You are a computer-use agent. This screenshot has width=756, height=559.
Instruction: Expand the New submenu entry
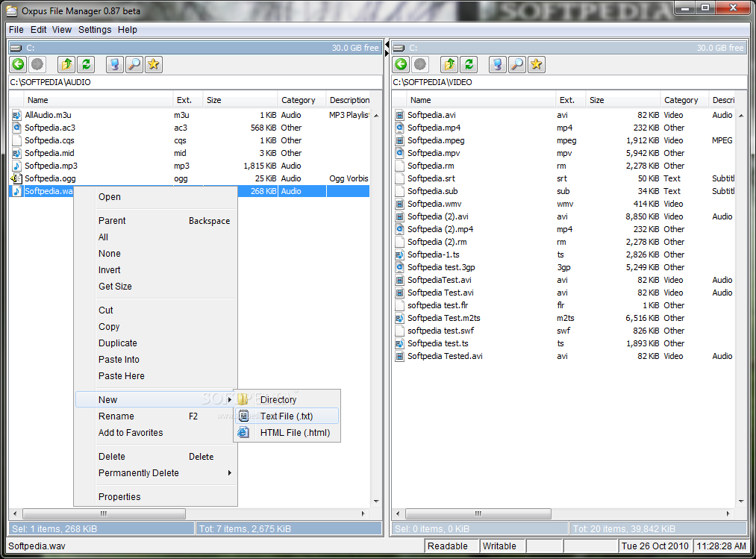[156, 399]
